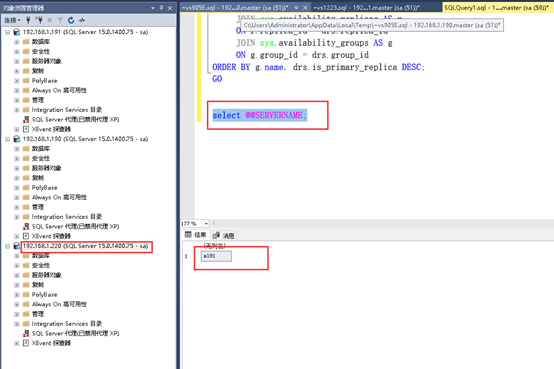Switch to the SQLQuery1.sql tab
Viewport: 554px width, 369px height.
[496, 7]
